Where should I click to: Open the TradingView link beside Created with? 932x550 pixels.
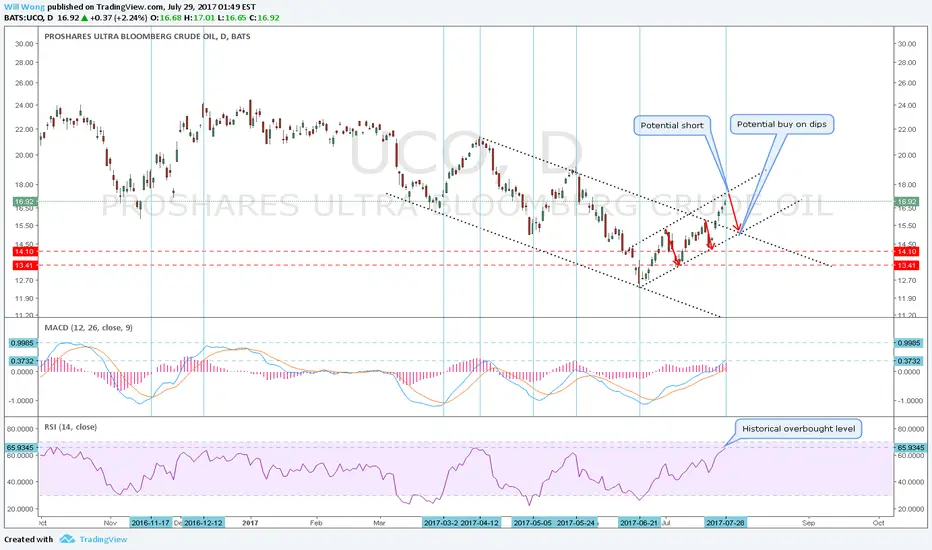[103, 539]
